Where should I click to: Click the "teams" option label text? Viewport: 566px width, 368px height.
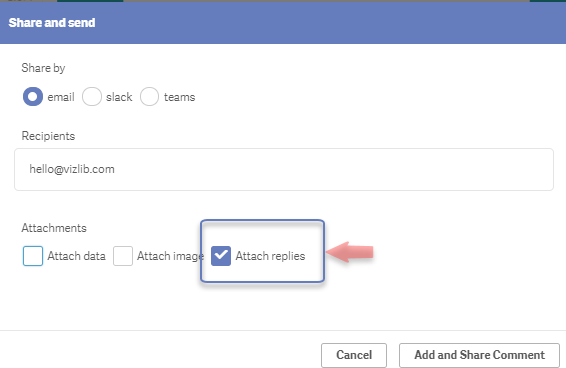point(179,97)
